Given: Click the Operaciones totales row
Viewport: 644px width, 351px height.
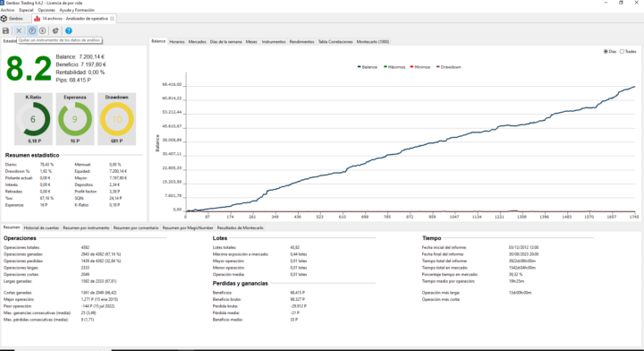Looking at the screenshot, I should point(47,247).
